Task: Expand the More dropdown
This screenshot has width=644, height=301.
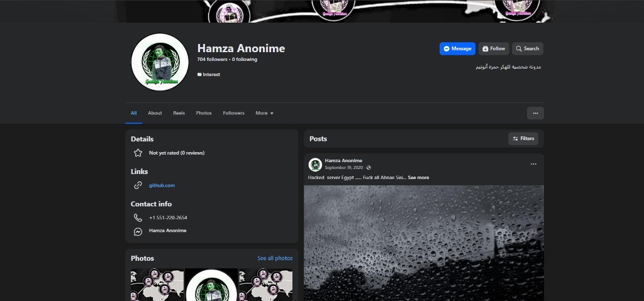Action: (264, 113)
